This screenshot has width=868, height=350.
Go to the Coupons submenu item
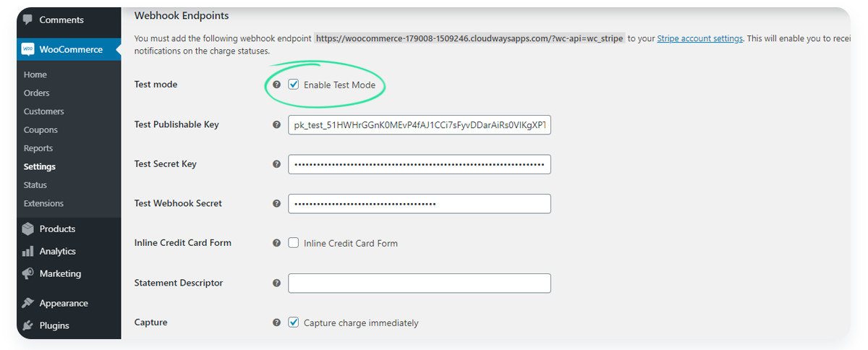(41, 129)
